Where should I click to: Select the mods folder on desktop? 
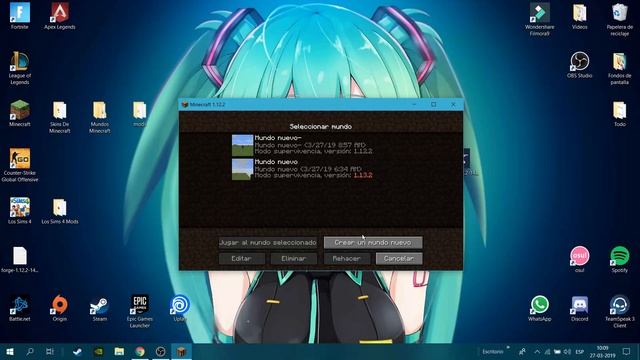tap(139, 113)
